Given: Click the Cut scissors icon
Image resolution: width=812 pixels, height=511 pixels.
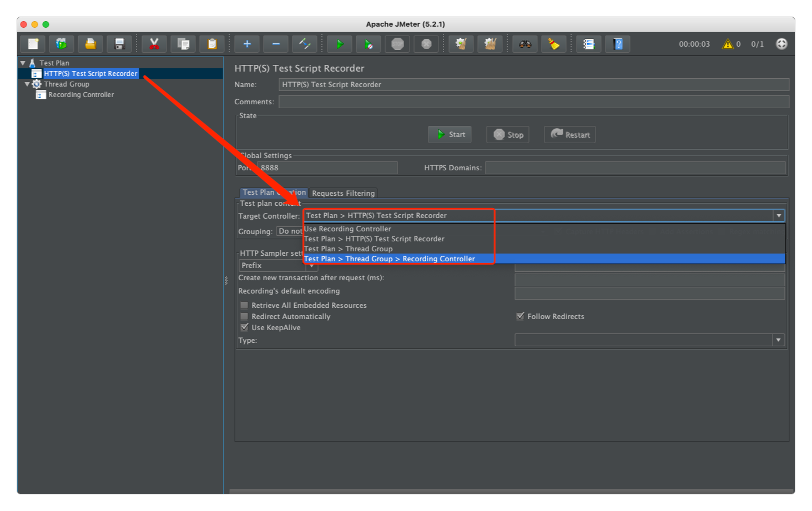Looking at the screenshot, I should pyautogui.click(x=154, y=44).
